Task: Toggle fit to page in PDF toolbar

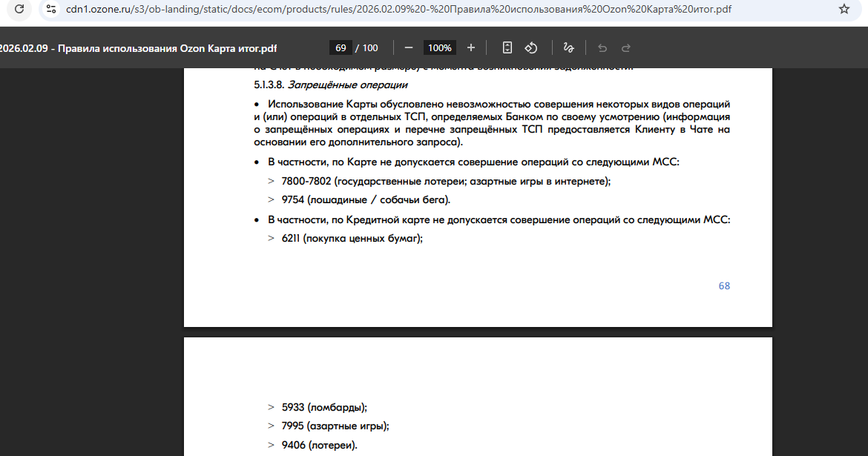Action: [507, 47]
